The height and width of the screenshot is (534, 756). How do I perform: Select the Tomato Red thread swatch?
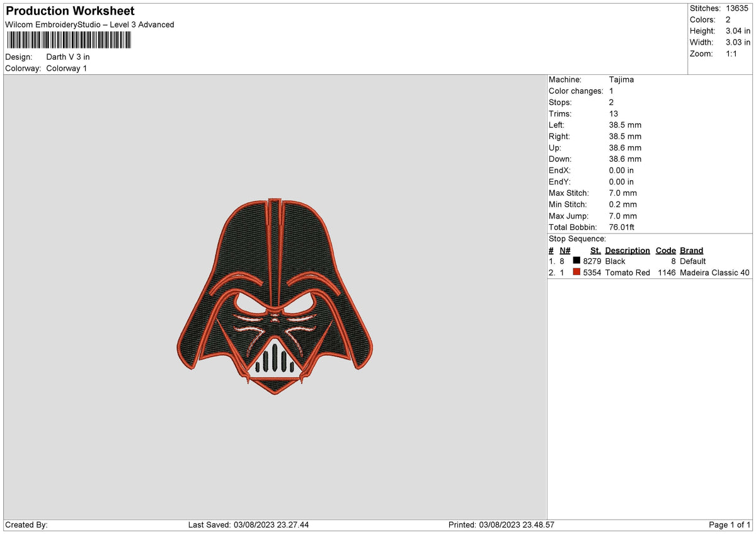click(x=576, y=273)
